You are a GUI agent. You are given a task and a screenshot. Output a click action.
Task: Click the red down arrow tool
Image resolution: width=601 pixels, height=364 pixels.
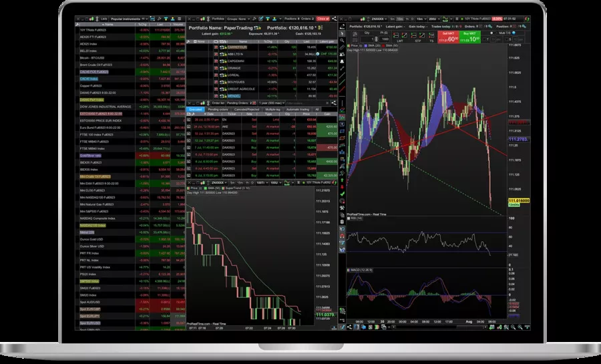tap(342, 187)
